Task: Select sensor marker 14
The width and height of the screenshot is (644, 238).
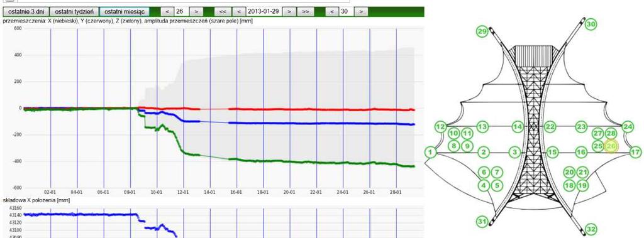Action: coord(518,127)
